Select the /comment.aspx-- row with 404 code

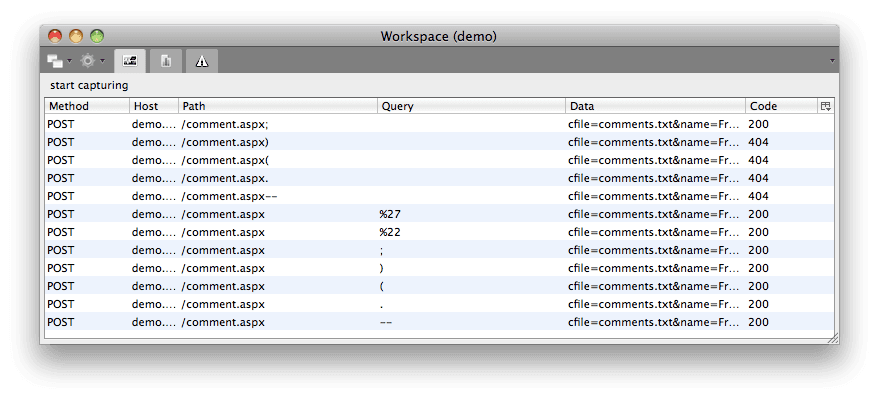pos(439,196)
